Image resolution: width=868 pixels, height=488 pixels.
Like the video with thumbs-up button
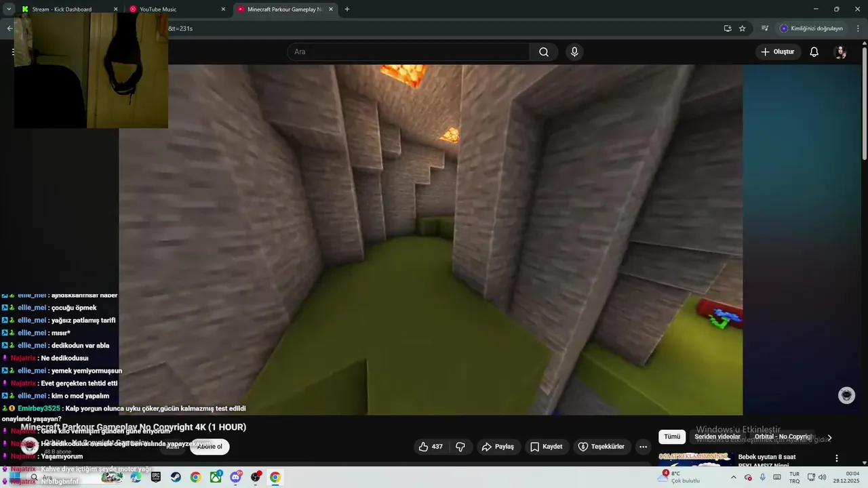tap(431, 447)
